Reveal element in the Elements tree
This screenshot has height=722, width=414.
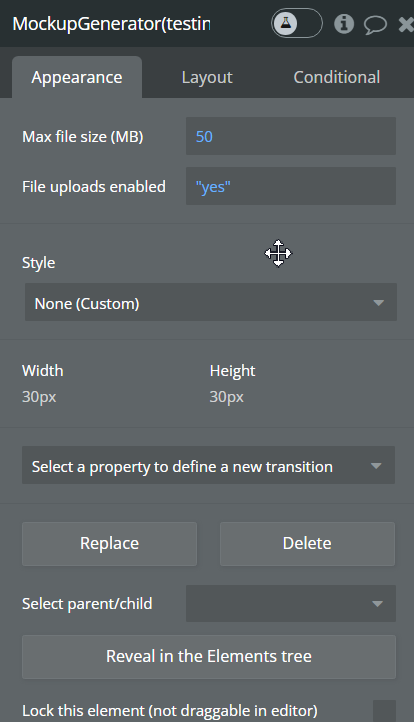[x=209, y=657]
